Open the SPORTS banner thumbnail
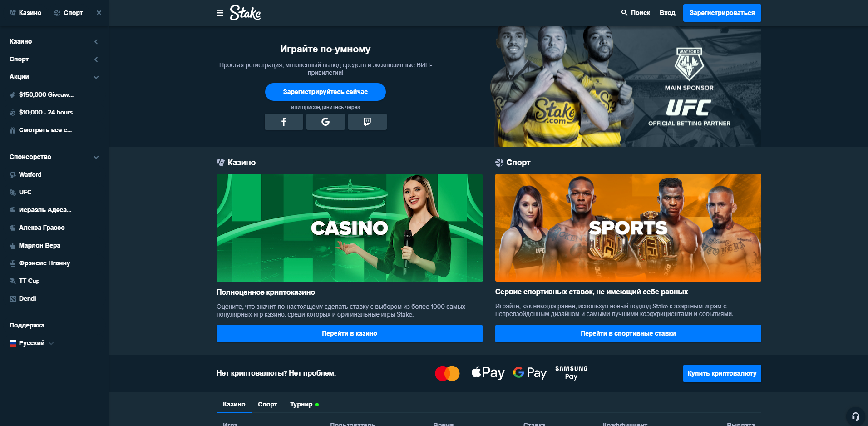This screenshot has width=868, height=426. click(x=628, y=228)
